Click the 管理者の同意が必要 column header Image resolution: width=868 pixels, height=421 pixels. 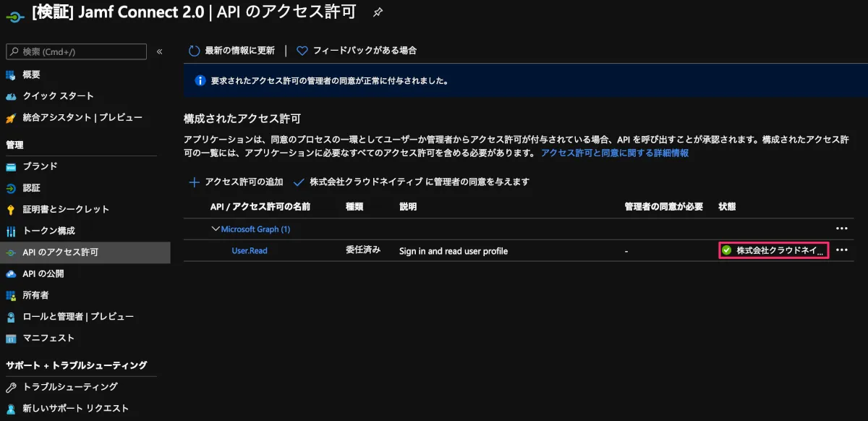tap(664, 207)
